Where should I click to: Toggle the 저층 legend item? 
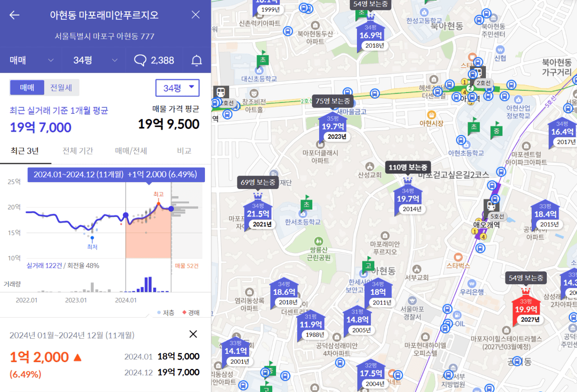pyautogui.click(x=166, y=313)
